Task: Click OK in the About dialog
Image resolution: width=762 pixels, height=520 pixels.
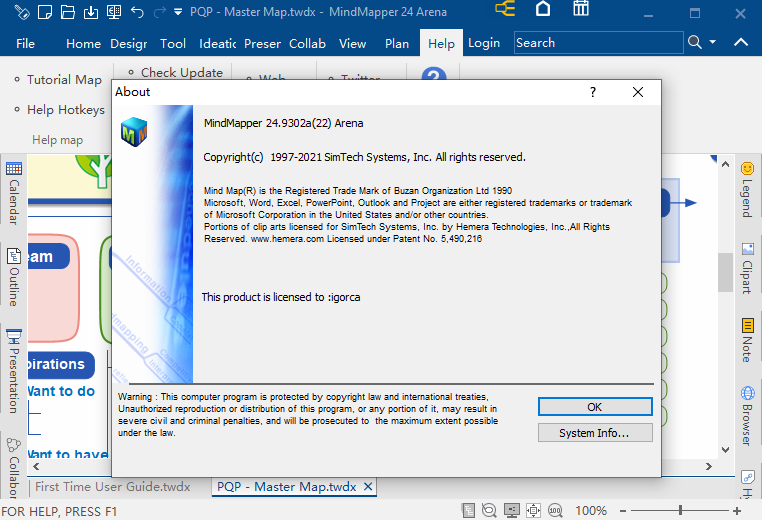Action: (595, 407)
